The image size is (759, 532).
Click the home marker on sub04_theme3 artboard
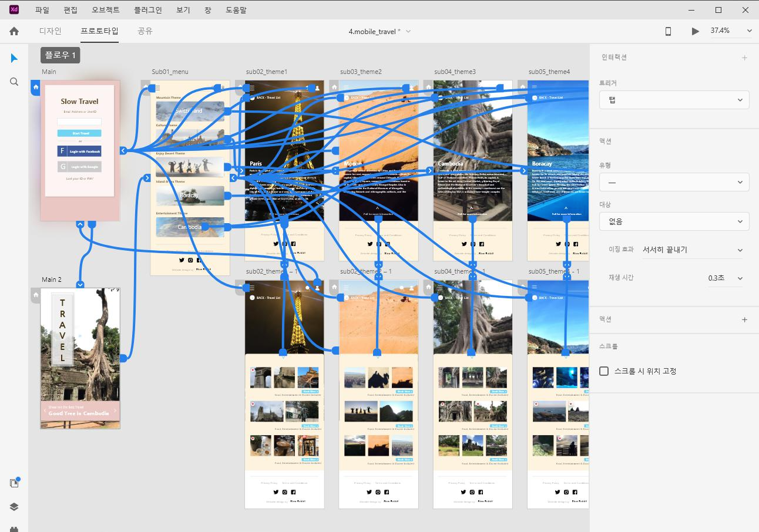point(428,87)
